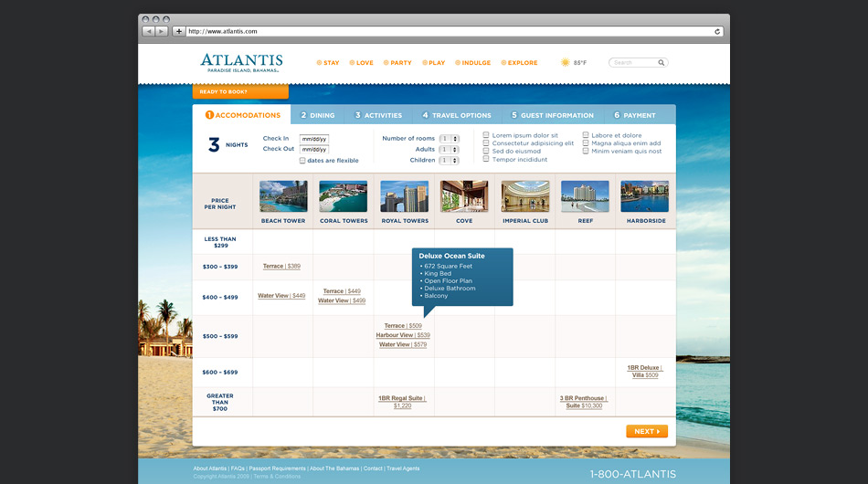This screenshot has height=484, width=868.
Task: Select Beach Tower Water View $449
Action: [281, 295]
